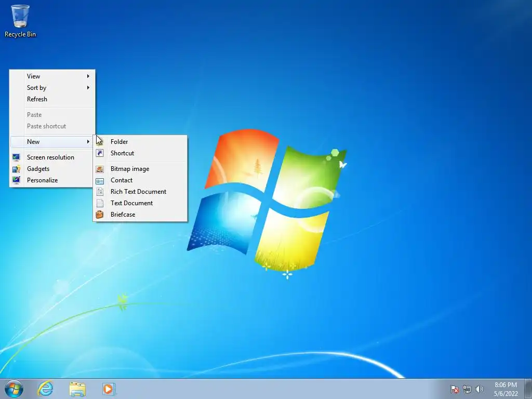Expand the New submenu arrow
The width and height of the screenshot is (532, 399).
[x=88, y=141]
